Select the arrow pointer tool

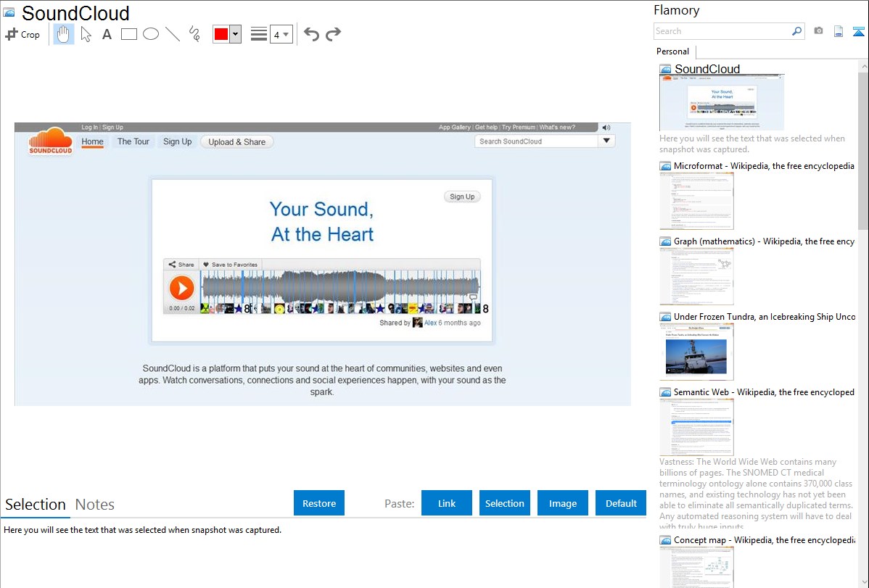86,34
